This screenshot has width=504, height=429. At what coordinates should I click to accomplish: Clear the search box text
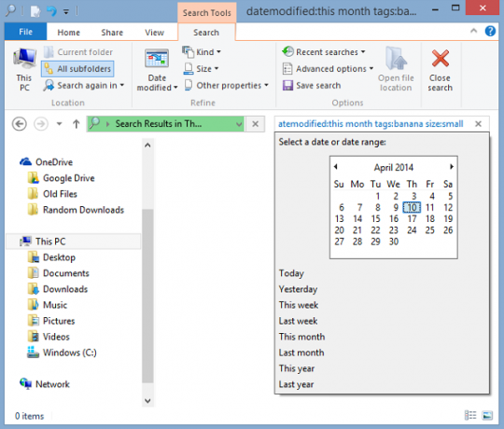pos(478,124)
